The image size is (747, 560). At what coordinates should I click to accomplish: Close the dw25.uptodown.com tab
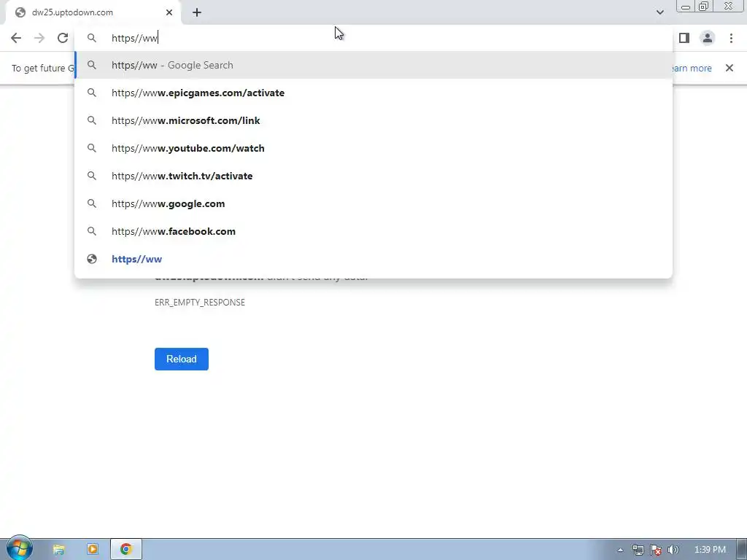(169, 12)
